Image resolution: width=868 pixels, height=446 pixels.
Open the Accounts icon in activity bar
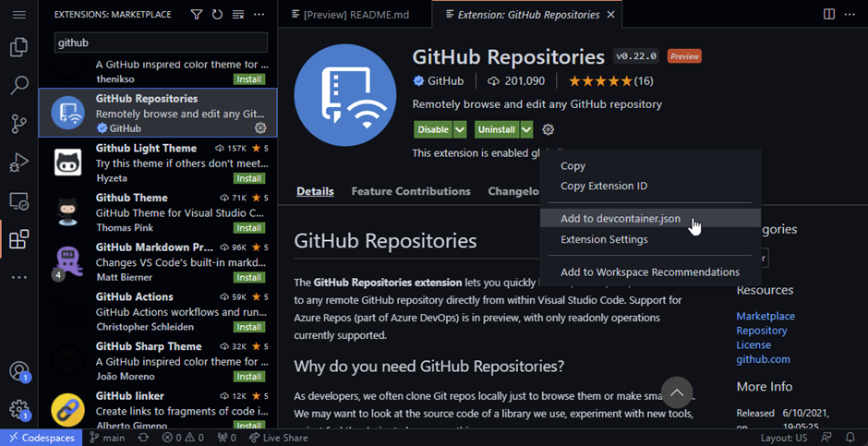coord(18,371)
